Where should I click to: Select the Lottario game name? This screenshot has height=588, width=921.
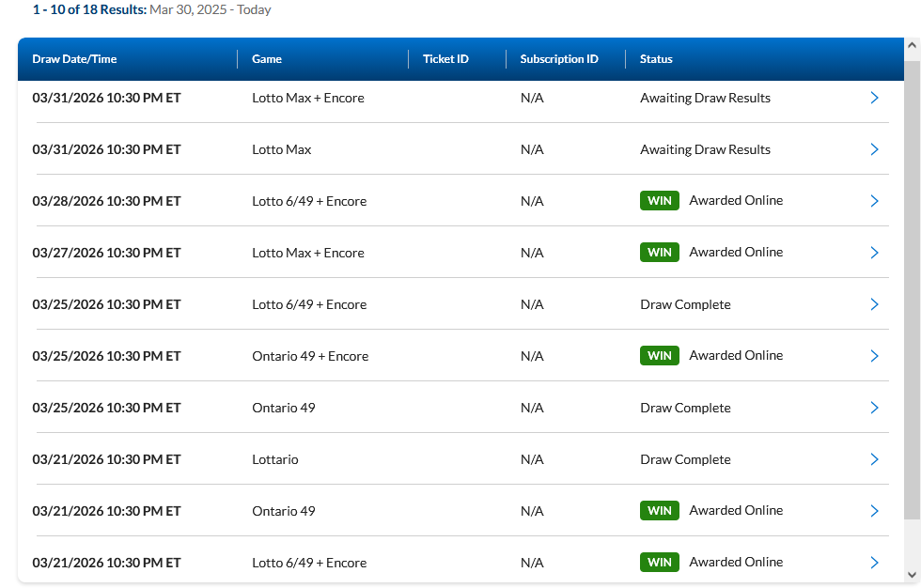274,459
